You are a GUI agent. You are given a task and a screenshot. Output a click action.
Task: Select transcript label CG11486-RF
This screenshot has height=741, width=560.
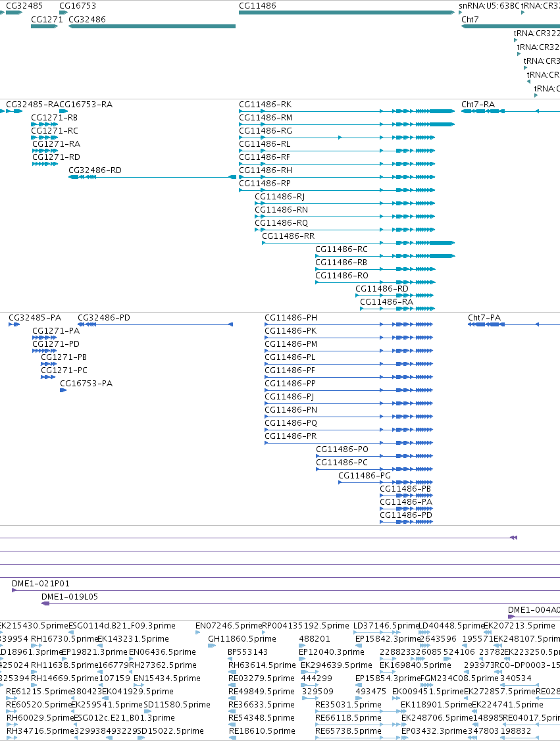265,157
